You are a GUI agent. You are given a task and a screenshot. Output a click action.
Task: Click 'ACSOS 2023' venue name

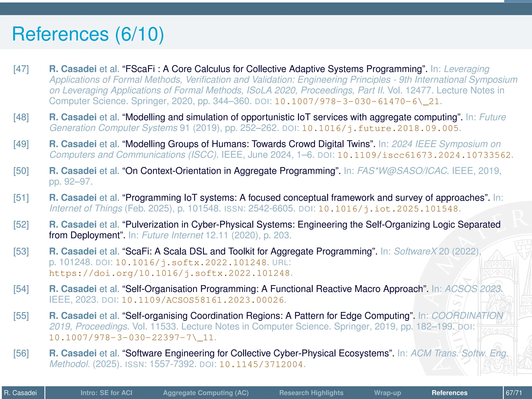pos(473,289)
